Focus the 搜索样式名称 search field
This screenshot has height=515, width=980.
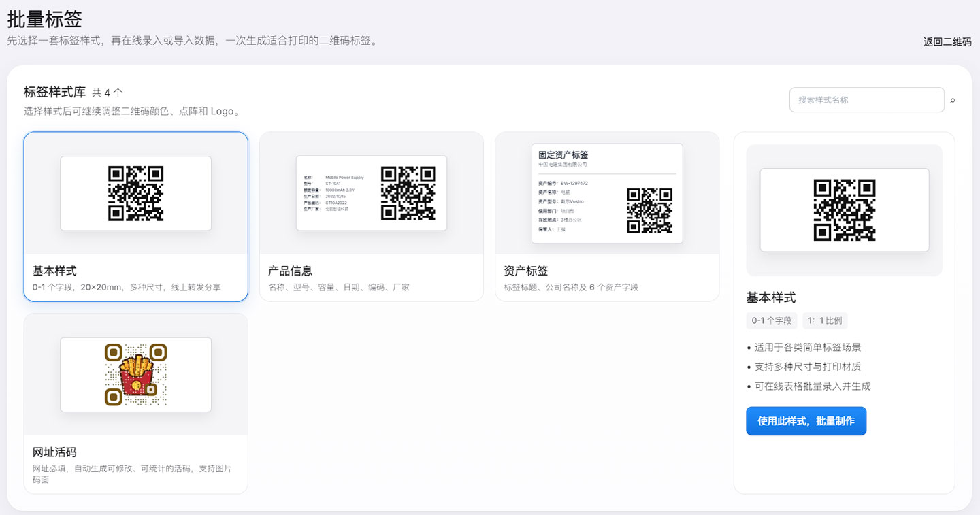(x=866, y=99)
